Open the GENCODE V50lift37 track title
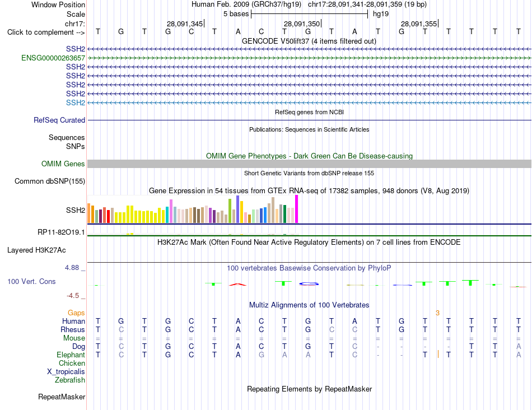532x410 pixels. (x=309, y=41)
